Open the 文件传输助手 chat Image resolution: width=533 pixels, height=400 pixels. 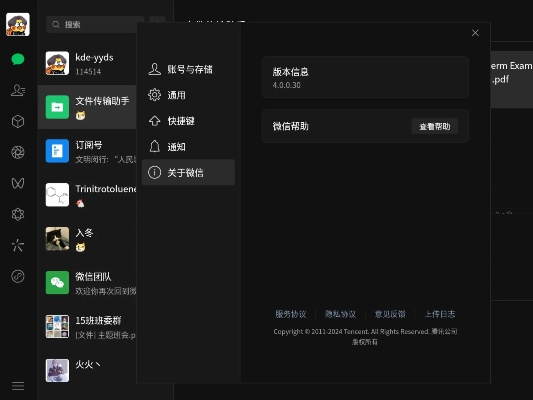click(x=87, y=107)
